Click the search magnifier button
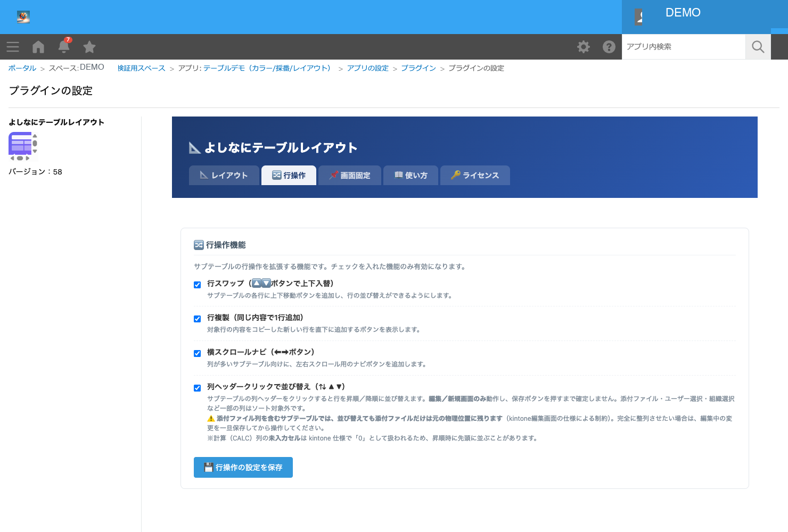Screen dimensions: 788x532 tap(758, 47)
